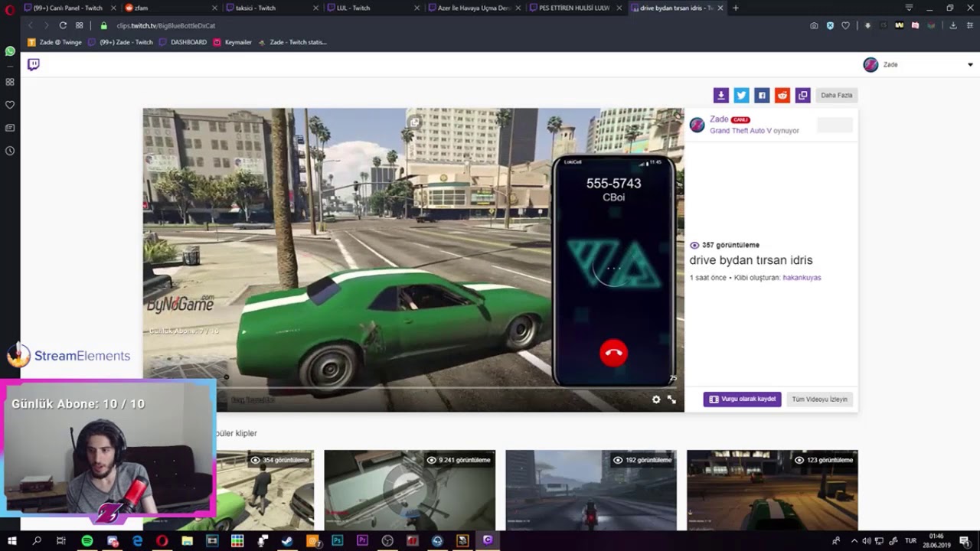Click the 'Vurgu olarak kaydet' button
Image resolution: width=980 pixels, height=551 pixels.
[x=742, y=399]
